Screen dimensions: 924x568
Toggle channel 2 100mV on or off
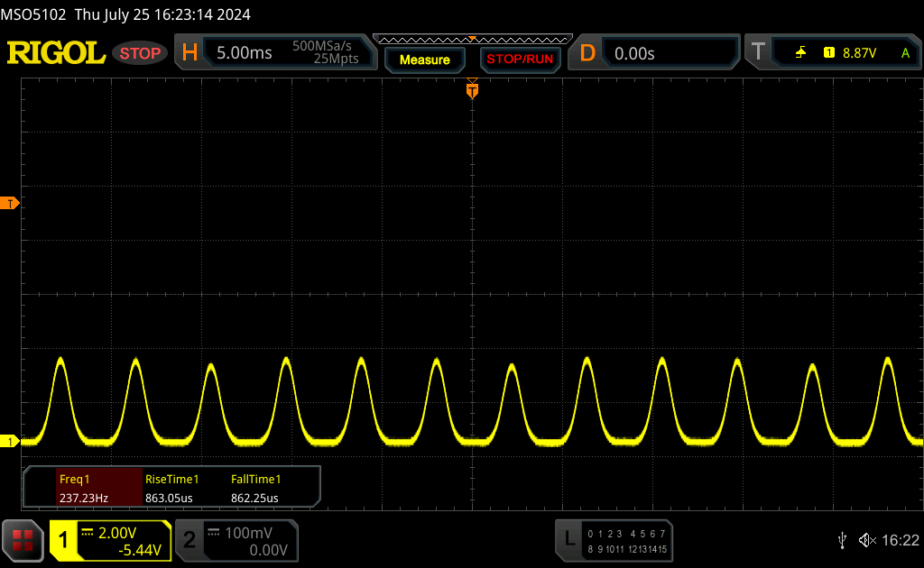237,540
